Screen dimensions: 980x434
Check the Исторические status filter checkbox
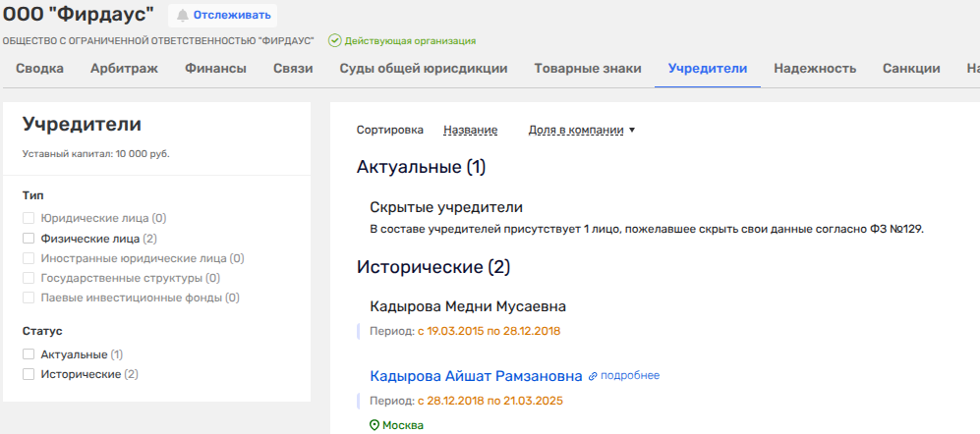(x=29, y=374)
